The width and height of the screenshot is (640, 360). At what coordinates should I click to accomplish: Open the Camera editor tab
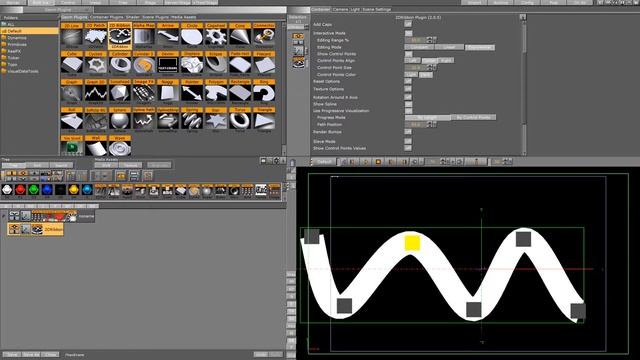tap(340, 9)
